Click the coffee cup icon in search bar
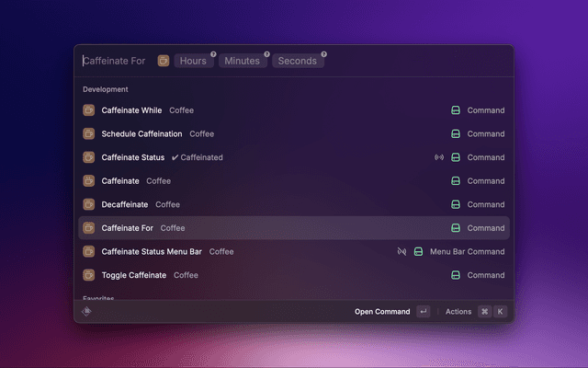 tap(163, 61)
